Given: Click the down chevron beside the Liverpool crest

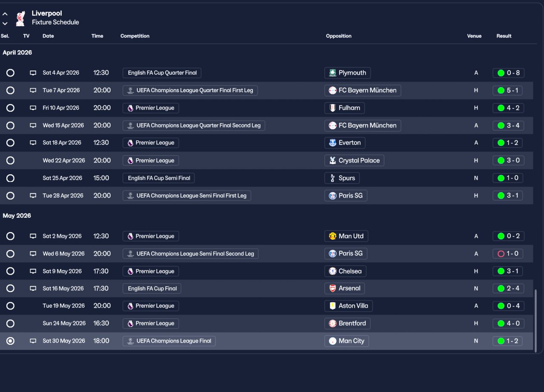Looking at the screenshot, I should (x=5, y=23).
